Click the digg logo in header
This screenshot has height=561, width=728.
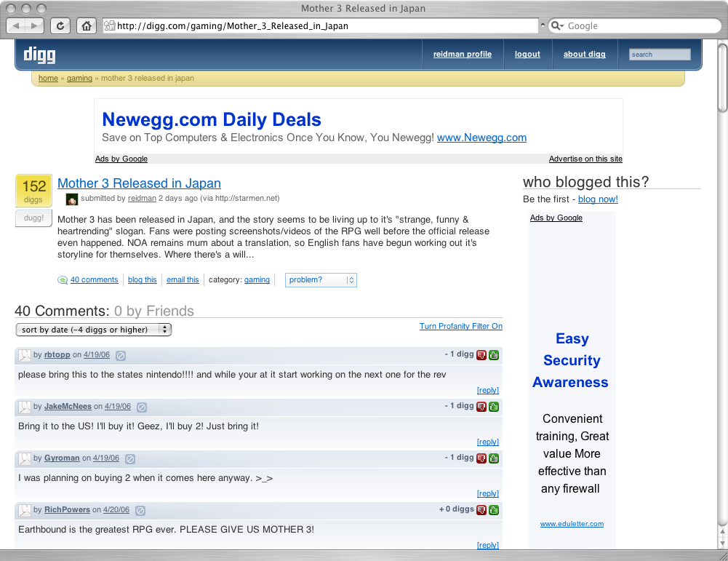[39, 55]
